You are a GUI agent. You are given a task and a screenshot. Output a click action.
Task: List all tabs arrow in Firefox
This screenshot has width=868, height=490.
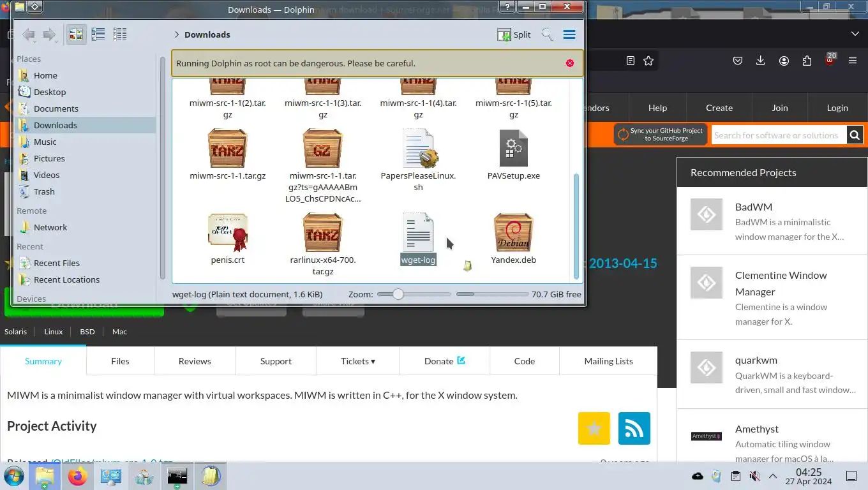[855, 33]
